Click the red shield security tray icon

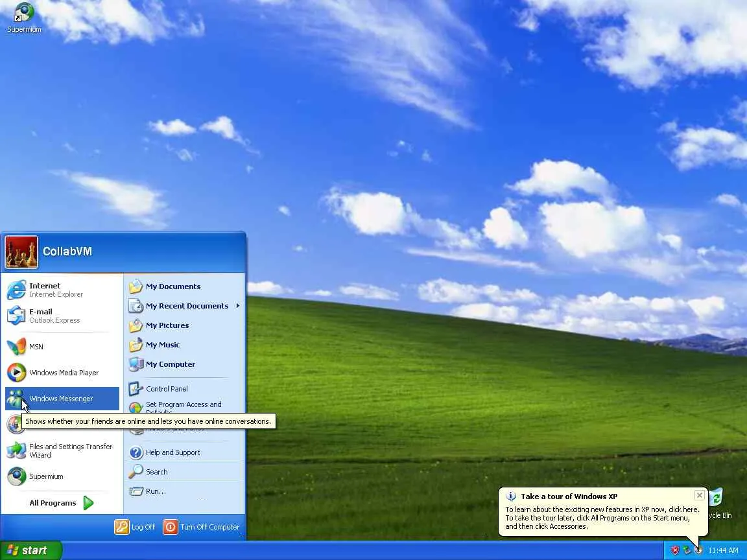(x=674, y=550)
